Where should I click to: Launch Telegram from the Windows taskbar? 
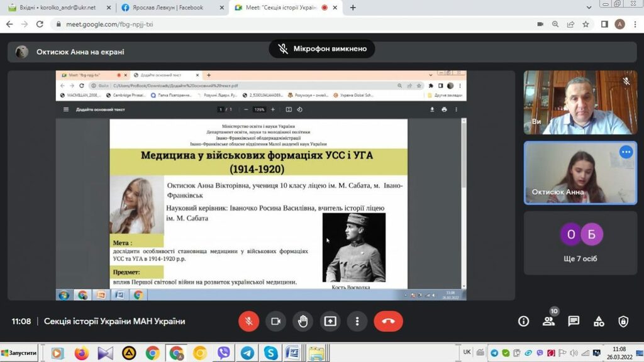247,353
